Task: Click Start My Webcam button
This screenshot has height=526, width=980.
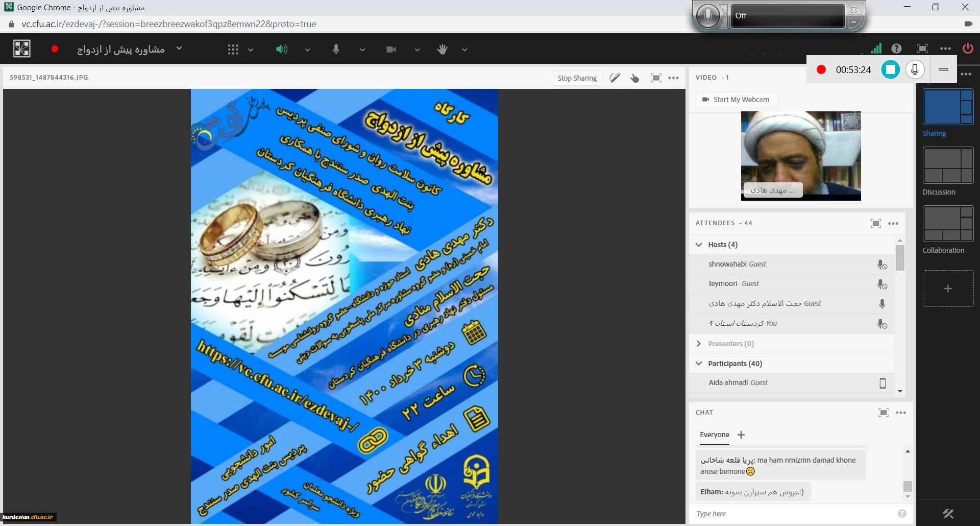Action: [x=736, y=100]
